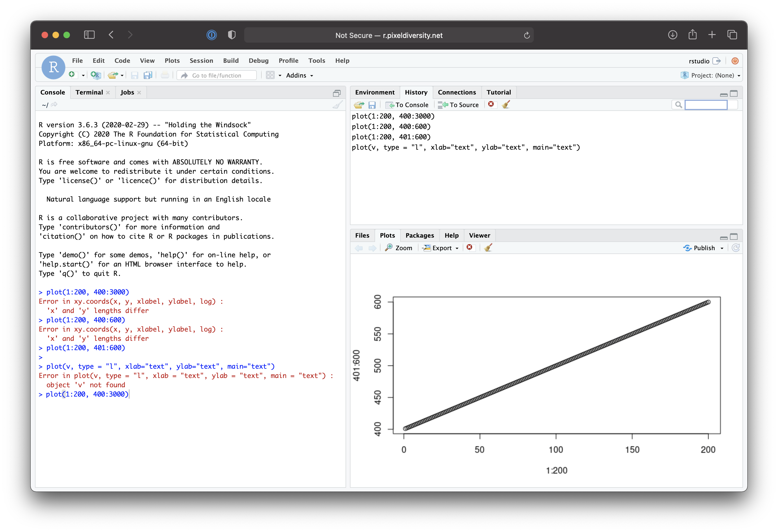Image resolution: width=778 pixels, height=532 pixels.
Task: Refresh the current plot
Action: coord(735,248)
